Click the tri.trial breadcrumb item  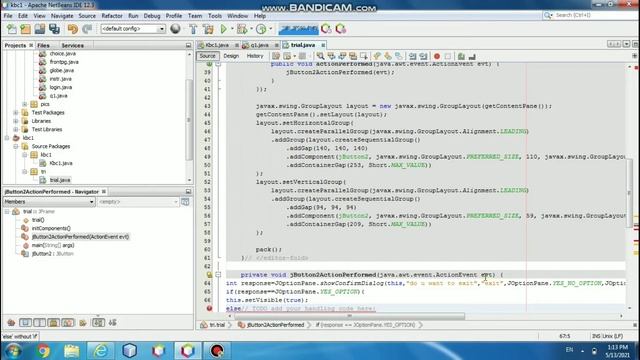pos(217,325)
